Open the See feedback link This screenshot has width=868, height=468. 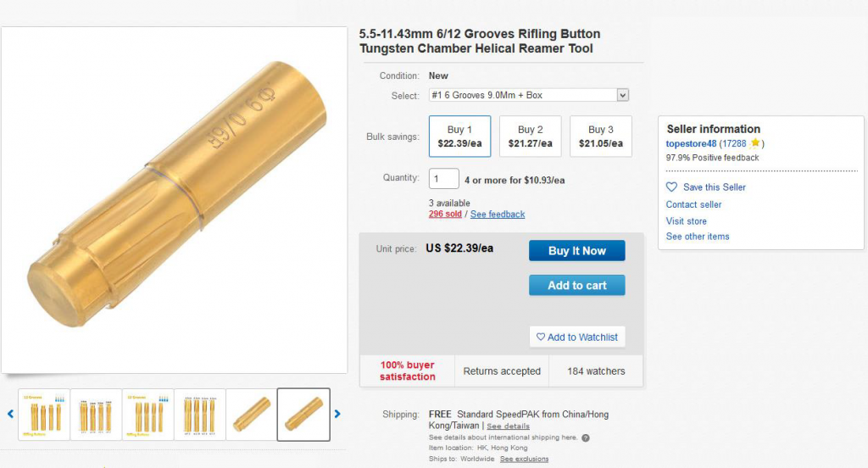[x=497, y=214]
